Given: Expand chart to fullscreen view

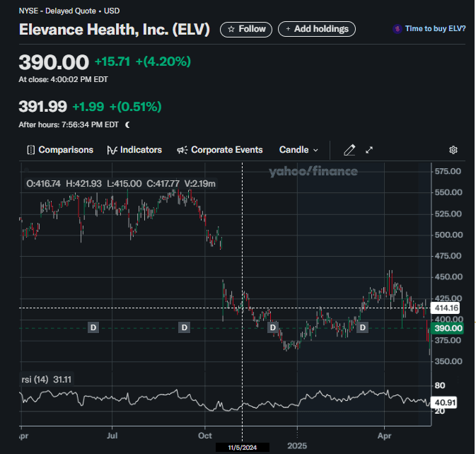Looking at the screenshot, I should click(369, 150).
